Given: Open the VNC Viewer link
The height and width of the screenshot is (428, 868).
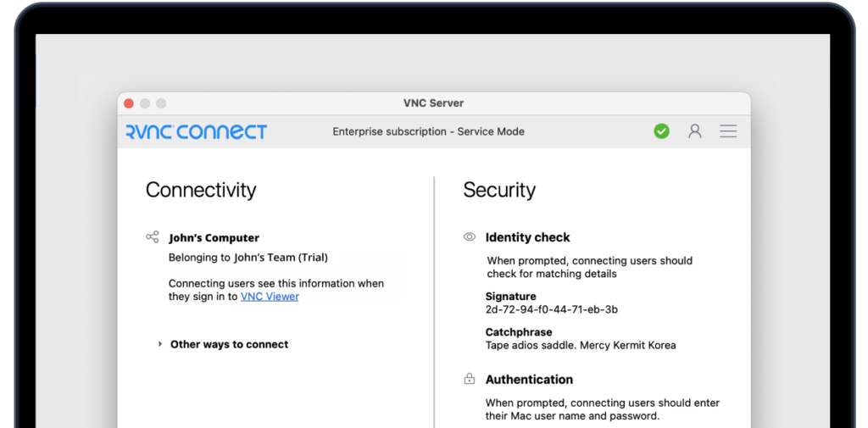Looking at the screenshot, I should pyautogui.click(x=270, y=297).
